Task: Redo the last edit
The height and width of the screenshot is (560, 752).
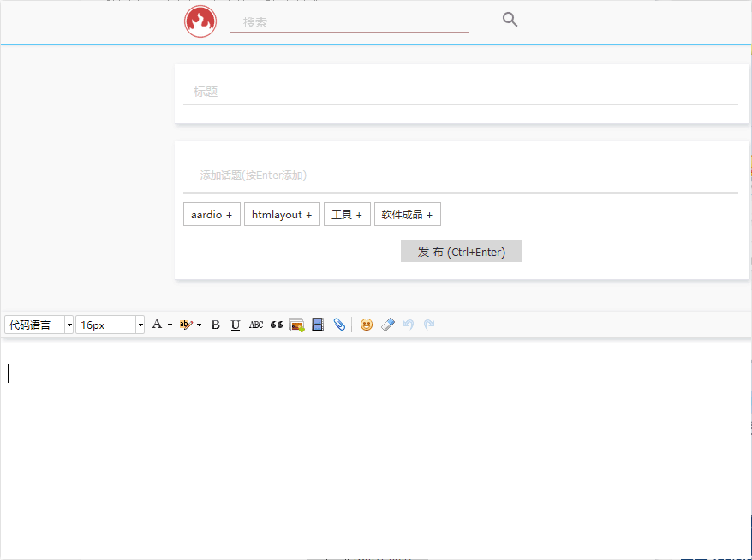Action: [x=429, y=325]
